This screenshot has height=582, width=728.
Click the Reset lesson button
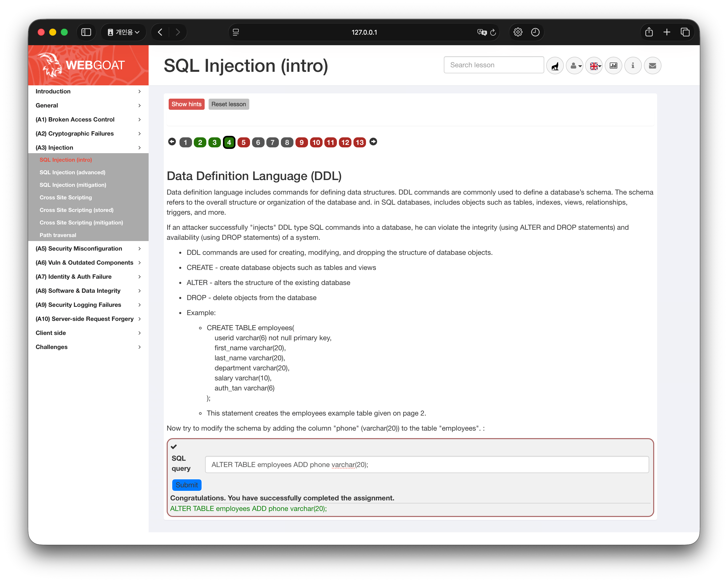[x=229, y=104]
